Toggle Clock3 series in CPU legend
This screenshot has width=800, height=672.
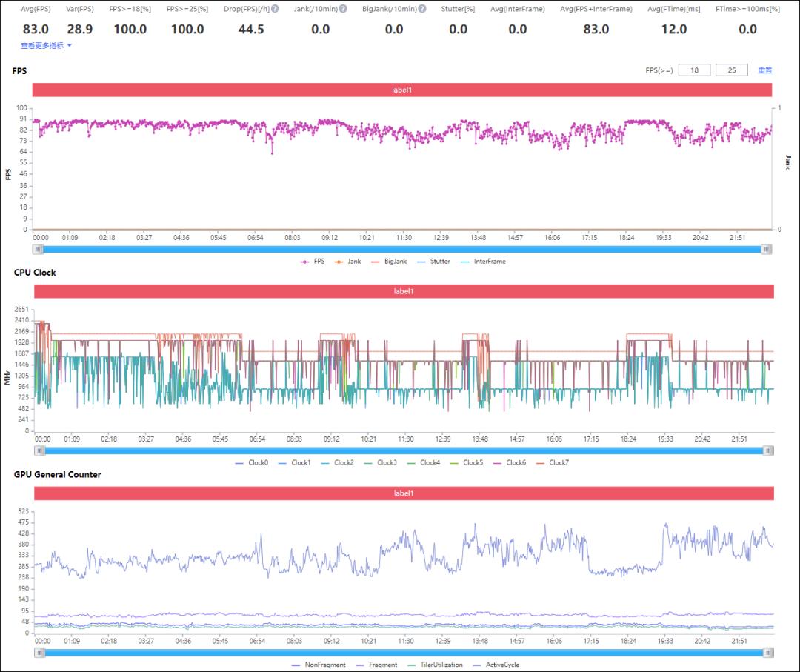pos(380,463)
